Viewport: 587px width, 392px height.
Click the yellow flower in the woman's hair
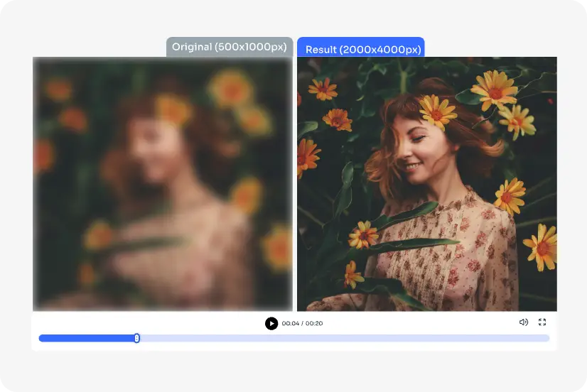click(437, 111)
